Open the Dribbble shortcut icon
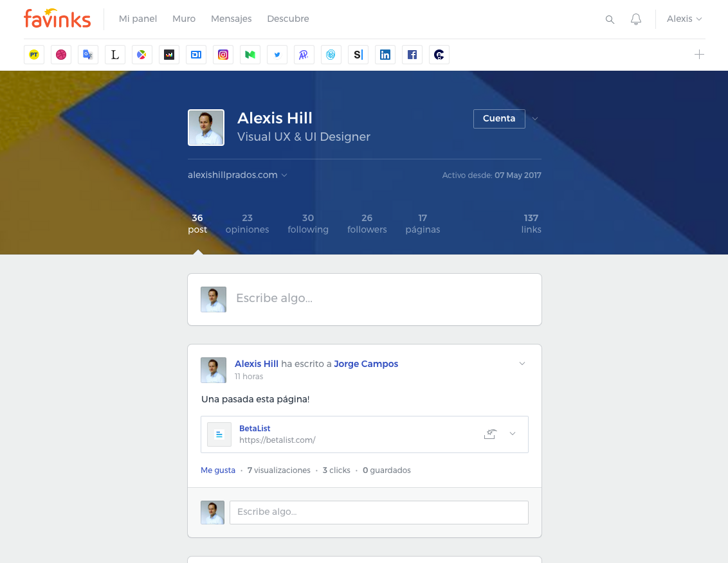728x563 pixels. pyautogui.click(x=61, y=55)
